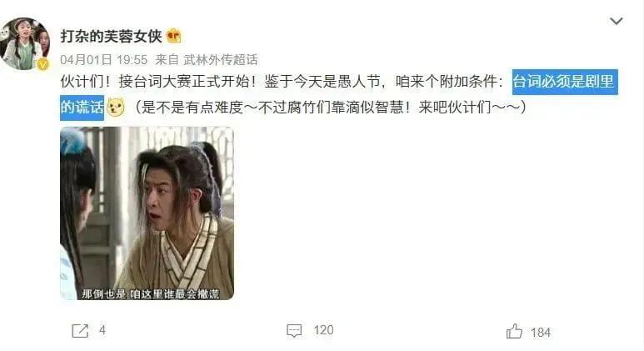Click the repost share arrow icon
The height and width of the screenshot is (351, 644).
[x=80, y=330]
